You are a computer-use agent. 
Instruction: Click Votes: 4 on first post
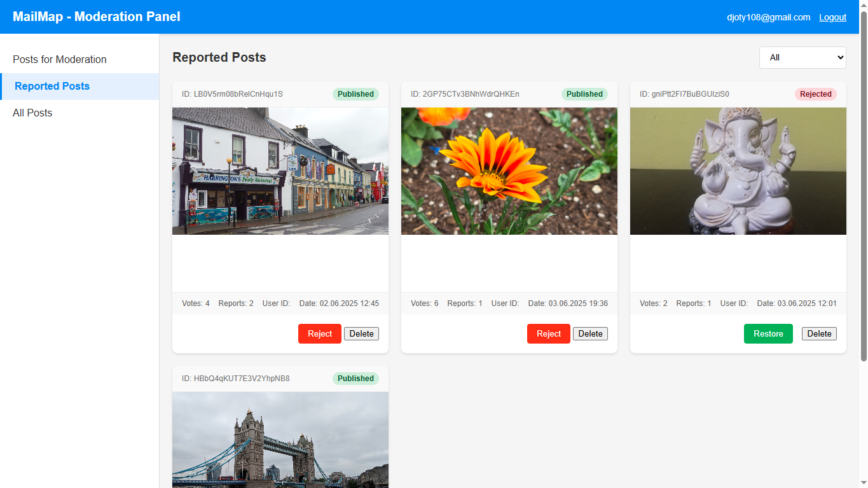(196, 303)
